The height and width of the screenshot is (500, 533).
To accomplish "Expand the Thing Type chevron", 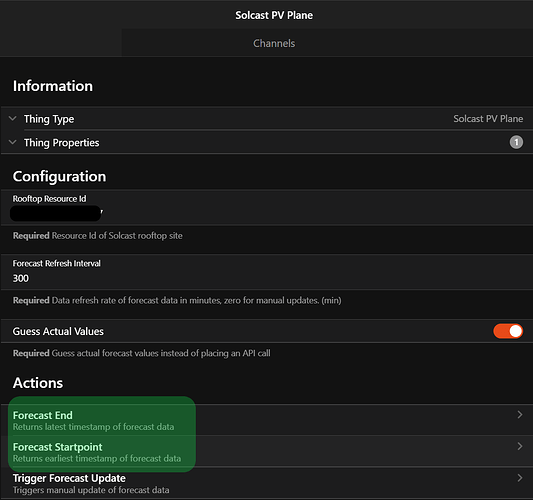I will [13, 119].
